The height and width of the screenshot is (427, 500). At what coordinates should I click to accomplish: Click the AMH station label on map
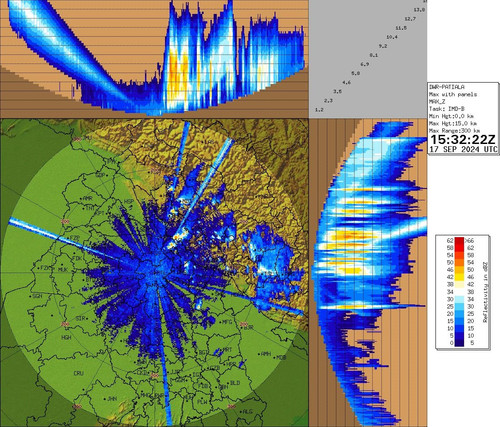266,354
